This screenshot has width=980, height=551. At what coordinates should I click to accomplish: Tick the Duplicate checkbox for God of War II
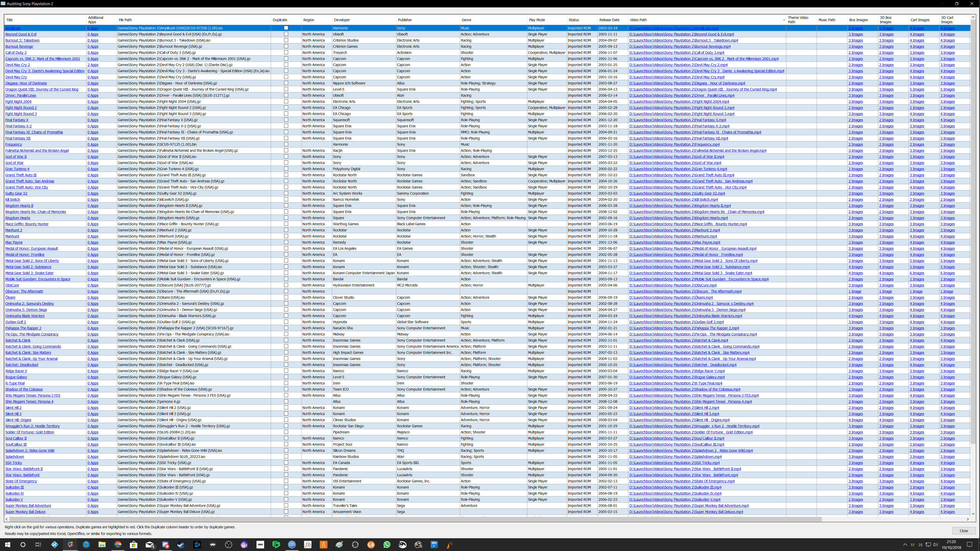click(286, 156)
